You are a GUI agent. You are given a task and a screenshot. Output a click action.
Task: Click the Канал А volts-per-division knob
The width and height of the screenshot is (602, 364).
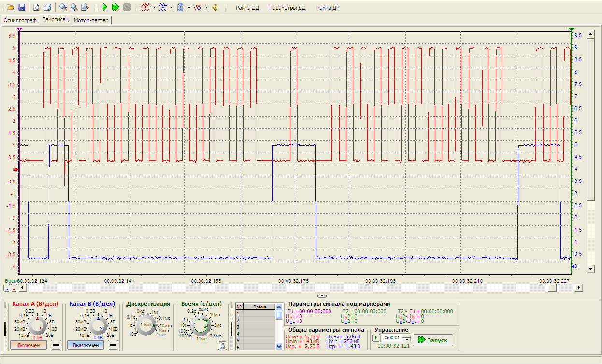(37, 325)
